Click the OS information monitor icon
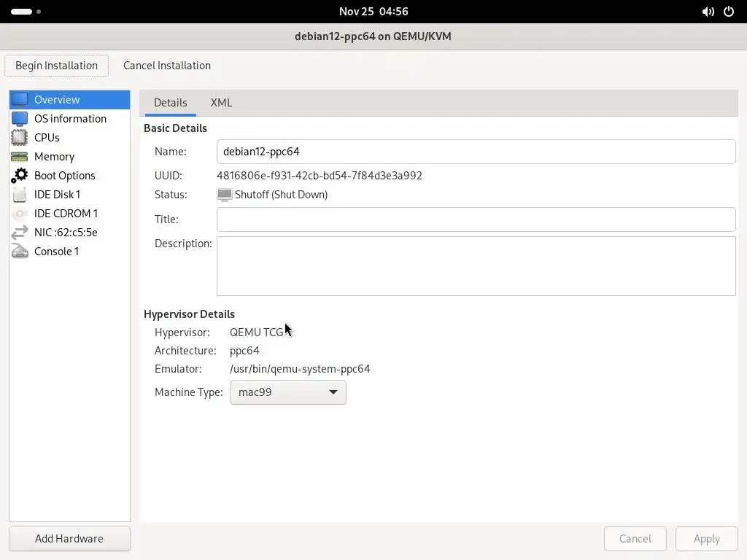The height and width of the screenshot is (560, 747). point(20,119)
